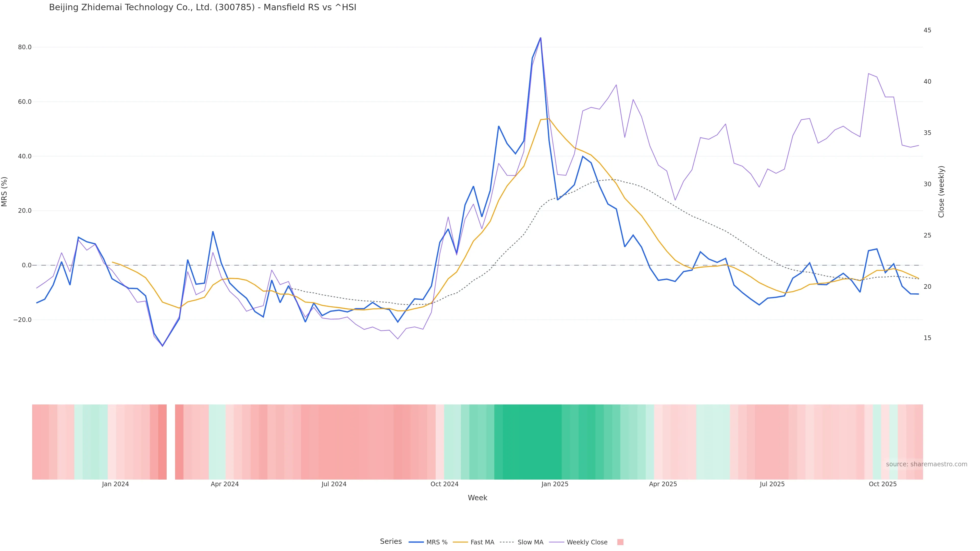Click the dotted Slow MA legend line icon
This screenshot has height=551, width=980.
pos(507,542)
